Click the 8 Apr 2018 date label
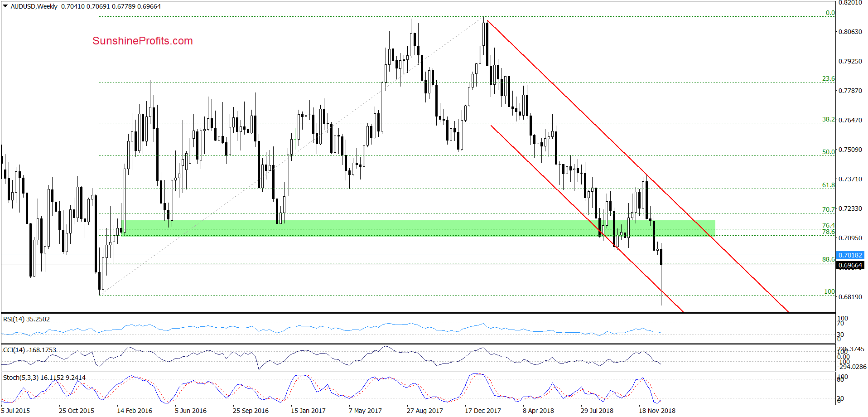The width and height of the screenshot is (868, 417). point(538,411)
